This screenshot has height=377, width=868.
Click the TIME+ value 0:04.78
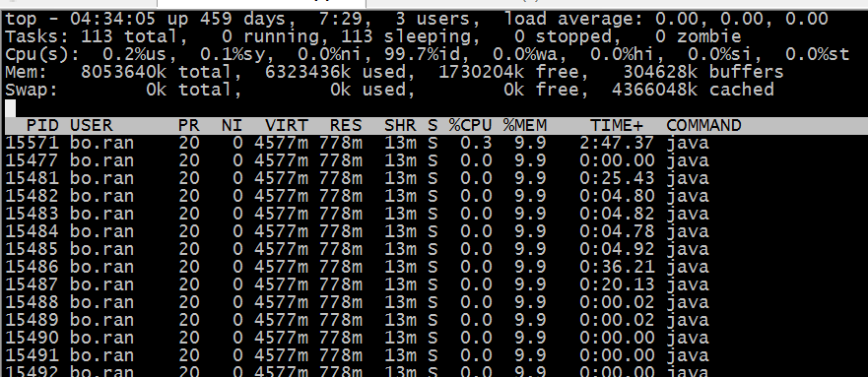[617, 231]
